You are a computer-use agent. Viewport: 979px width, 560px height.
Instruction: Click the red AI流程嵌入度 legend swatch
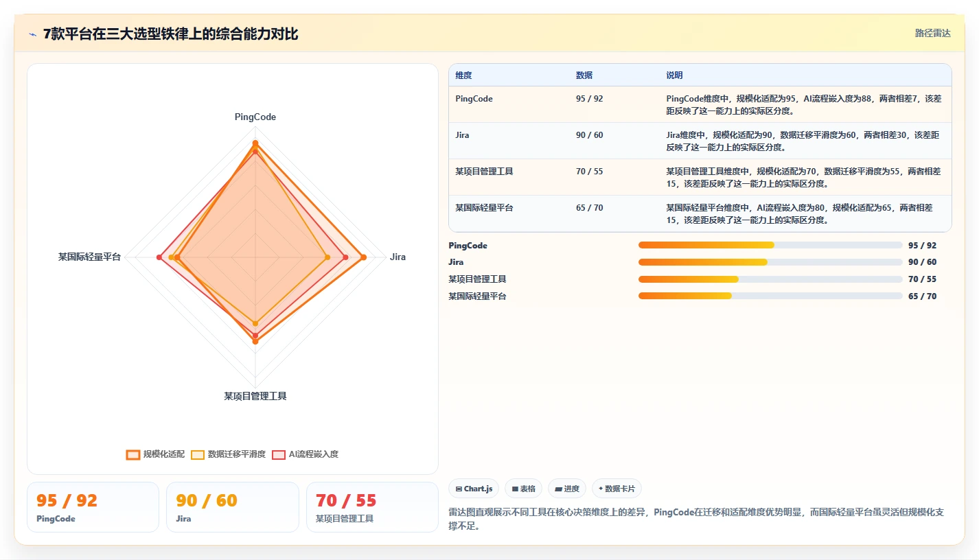point(279,454)
